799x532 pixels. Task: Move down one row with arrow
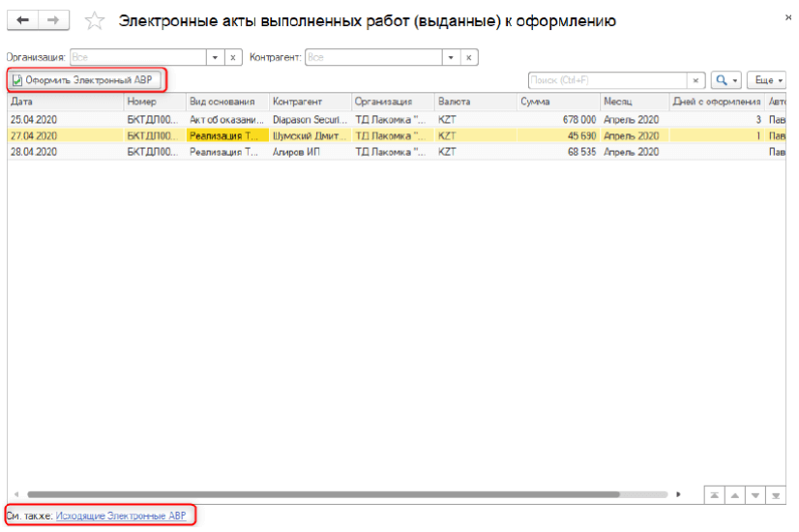point(756,495)
